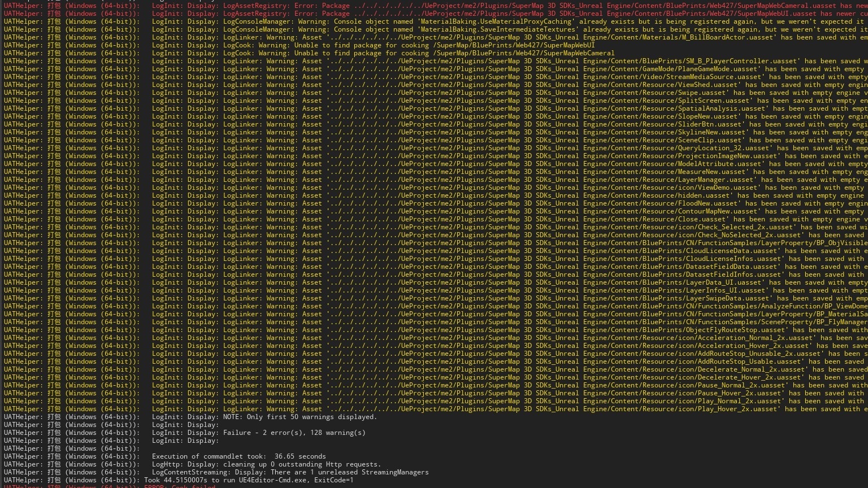Click the SlopeNew.uasset warning line
This screenshot has height=488, width=868.
click(436, 116)
